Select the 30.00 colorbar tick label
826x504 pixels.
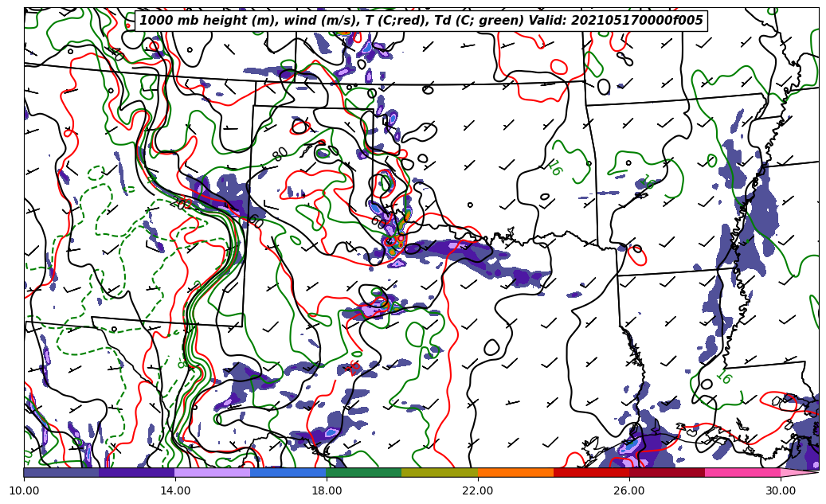780,490
